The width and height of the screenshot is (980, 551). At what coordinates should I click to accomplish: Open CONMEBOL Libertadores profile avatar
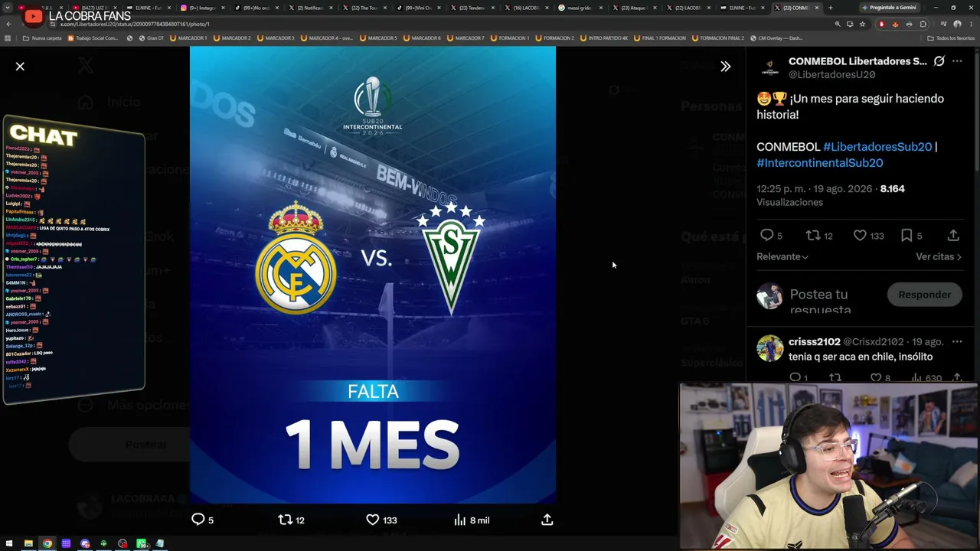tap(769, 67)
